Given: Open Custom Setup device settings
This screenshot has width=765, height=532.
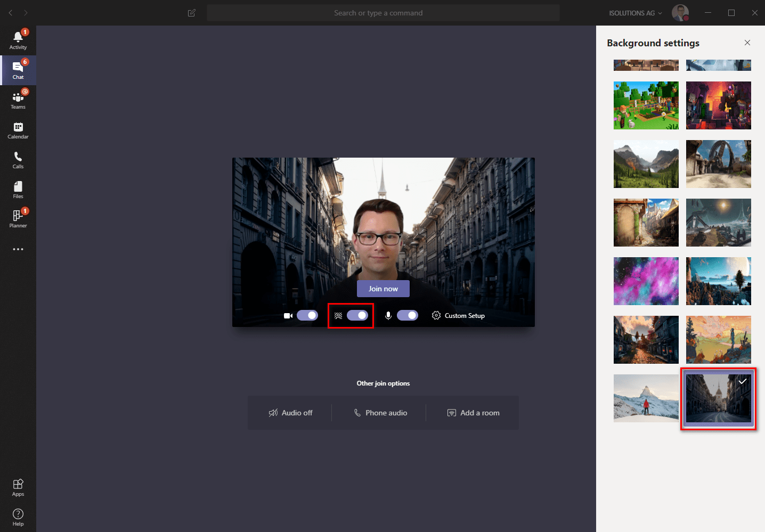Looking at the screenshot, I should click(x=458, y=315).
